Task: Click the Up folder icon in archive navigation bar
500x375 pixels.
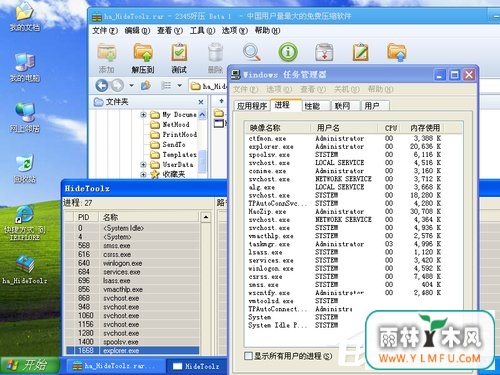Action: [146, 86]
